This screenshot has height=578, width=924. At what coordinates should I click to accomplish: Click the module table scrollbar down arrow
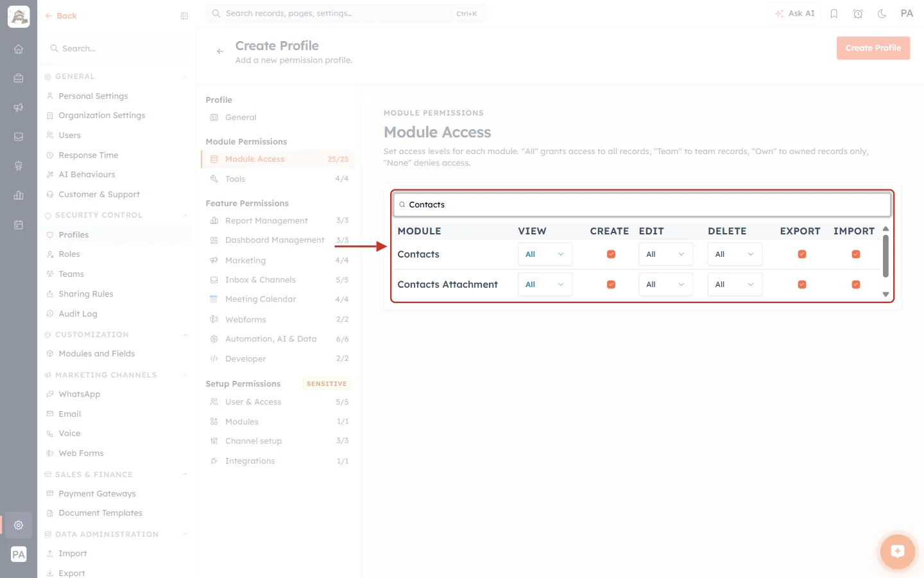[x=886, y=295]
